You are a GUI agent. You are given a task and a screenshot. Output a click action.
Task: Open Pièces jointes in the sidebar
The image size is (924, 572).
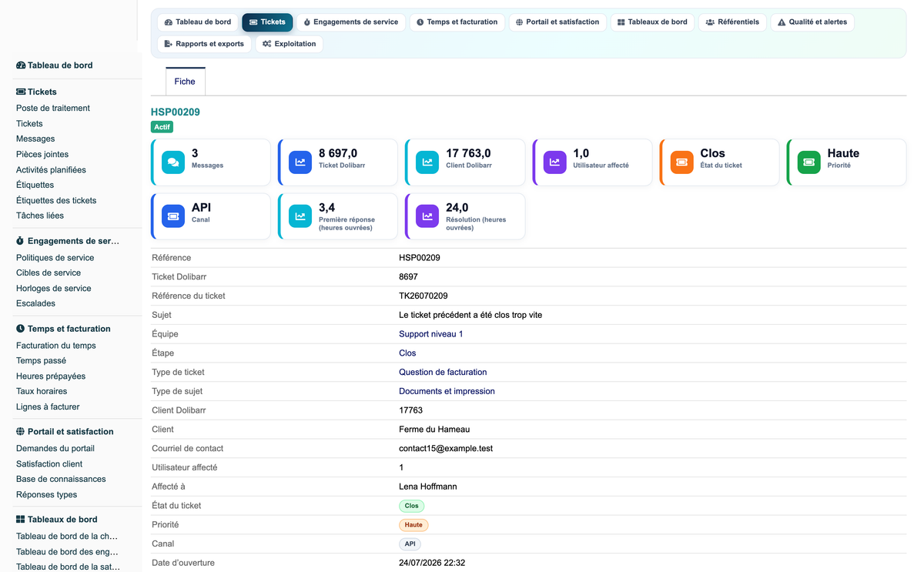pos(42,155)
